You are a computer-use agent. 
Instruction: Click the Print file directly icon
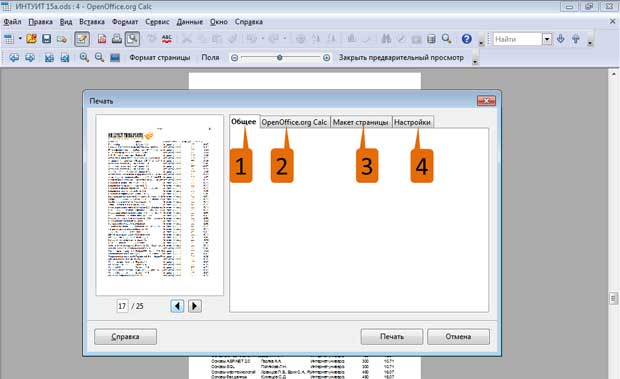coord(117,39)
